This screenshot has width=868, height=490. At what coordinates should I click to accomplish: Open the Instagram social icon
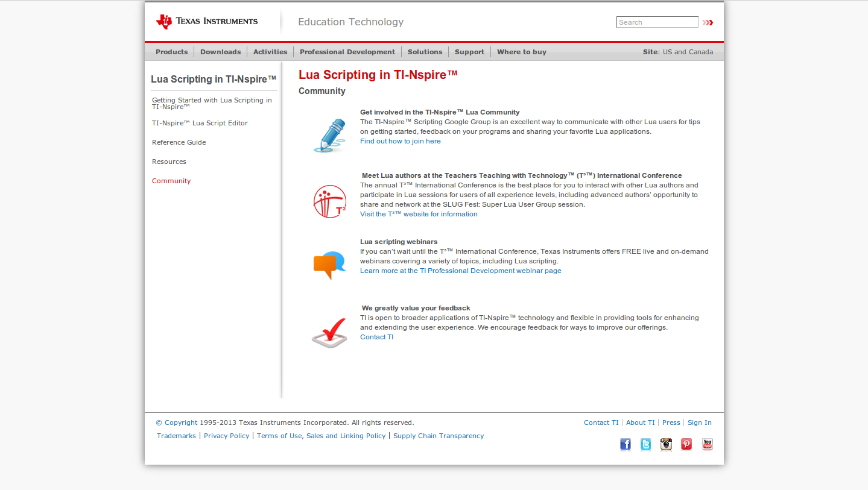(x=666, y=444)
